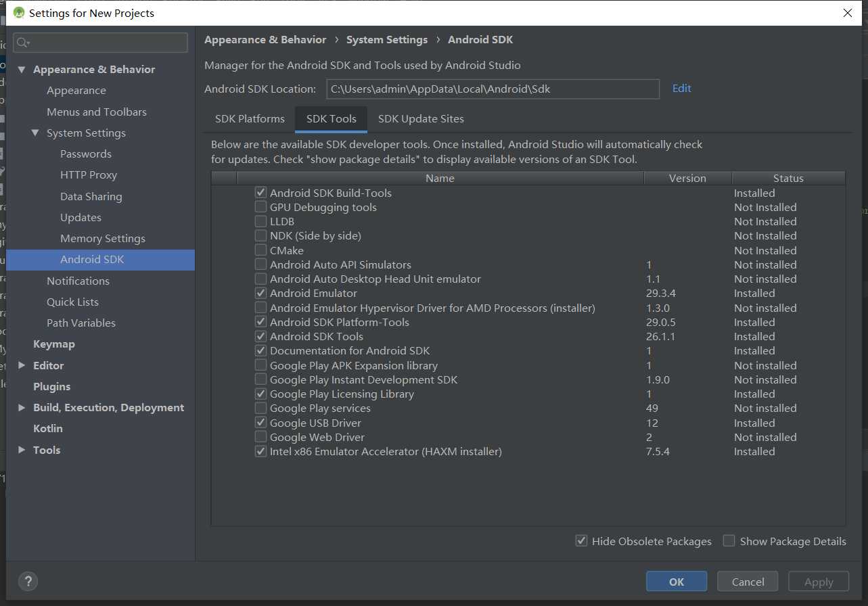Image resolution: width=868 pixels, height=606 pixels.
Task: Open Notifications settings
Action: click(x=78, y=281)
